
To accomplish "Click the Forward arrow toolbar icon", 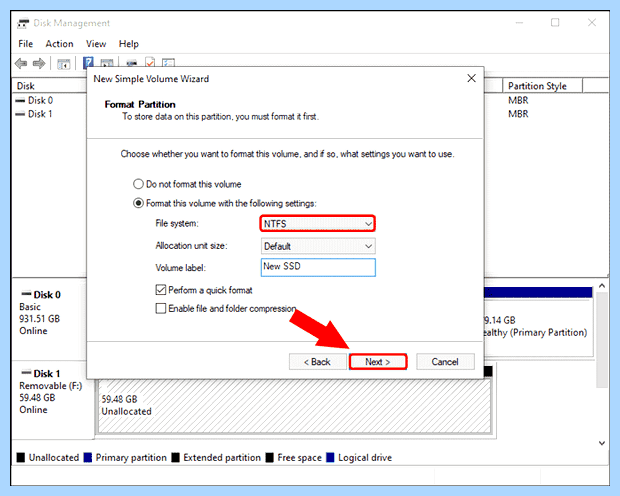I will (39, 63).
